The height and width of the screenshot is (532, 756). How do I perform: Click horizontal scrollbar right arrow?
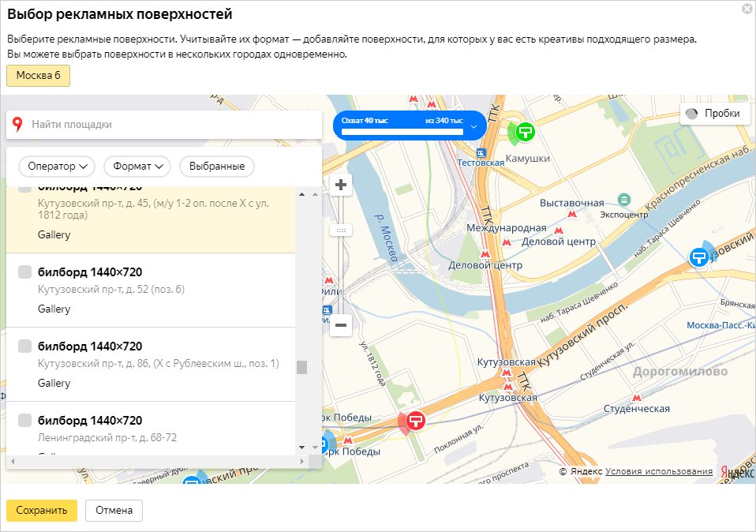pos(301,462)
